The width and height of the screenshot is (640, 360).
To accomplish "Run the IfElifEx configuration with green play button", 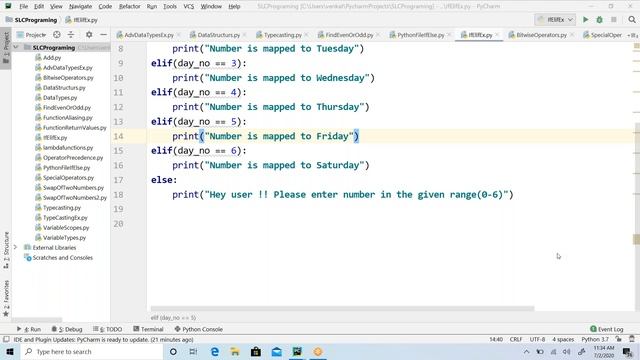I will (x=585, y=20).
